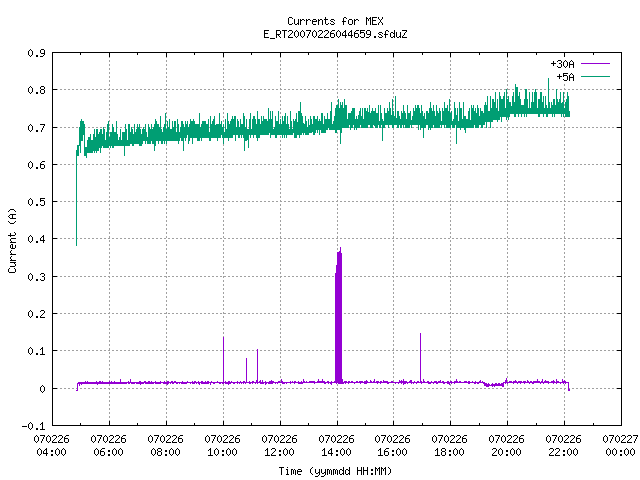Click the 070226 14:00 time tick label
Viewport: 640px width, 480px height.
click(x=336, y=446)
